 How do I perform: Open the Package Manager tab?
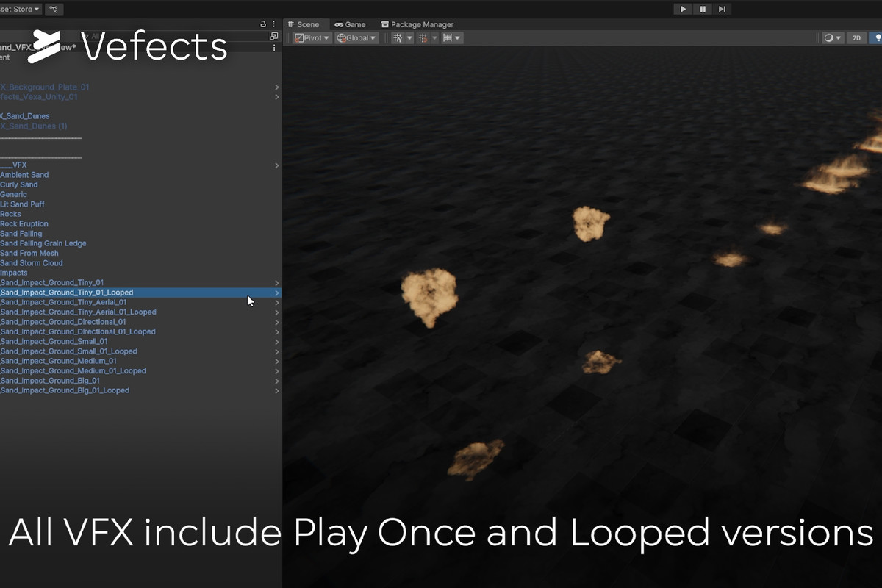click(x=417, y=24)
